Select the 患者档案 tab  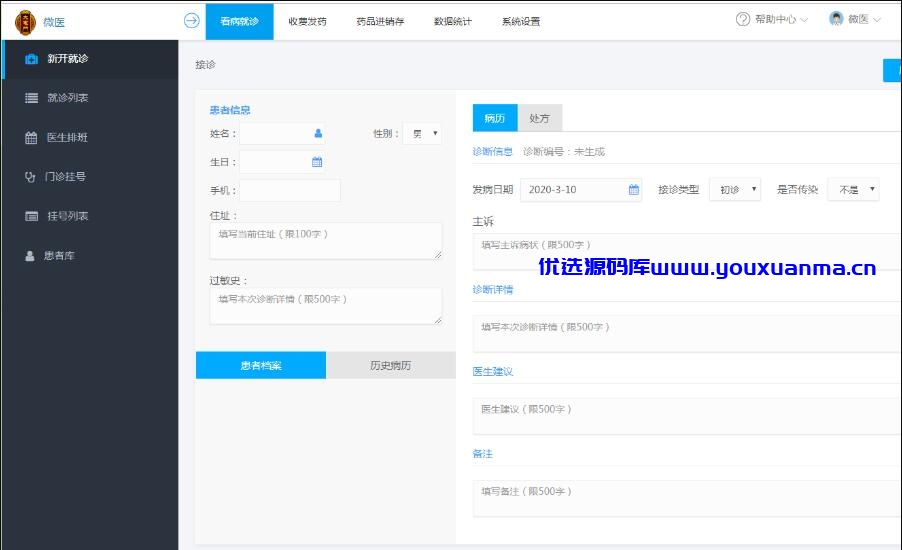[261, 365]
